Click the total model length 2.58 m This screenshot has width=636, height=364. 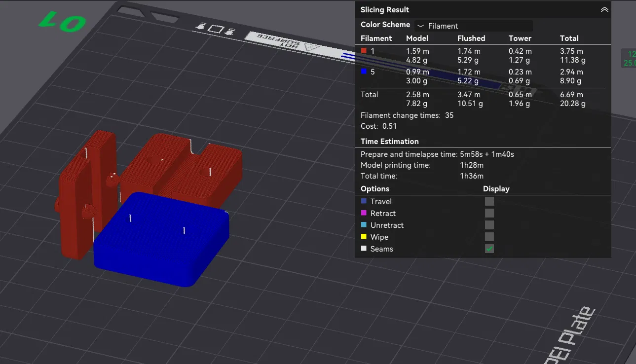(418, 94)
